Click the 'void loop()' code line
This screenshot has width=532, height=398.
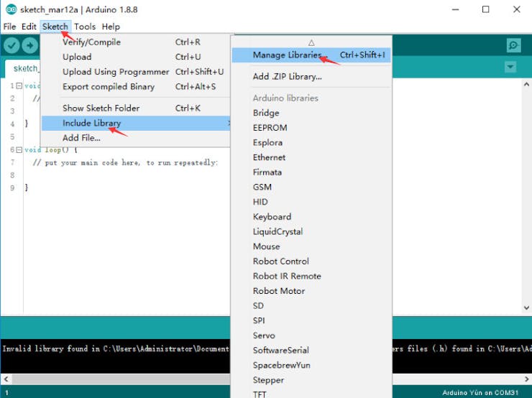click(x=51, y=149)
